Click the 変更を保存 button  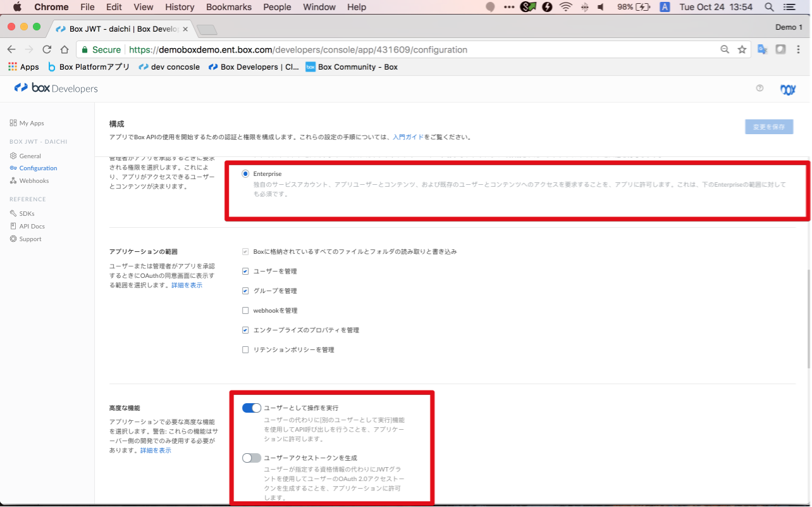click(769, 127)
